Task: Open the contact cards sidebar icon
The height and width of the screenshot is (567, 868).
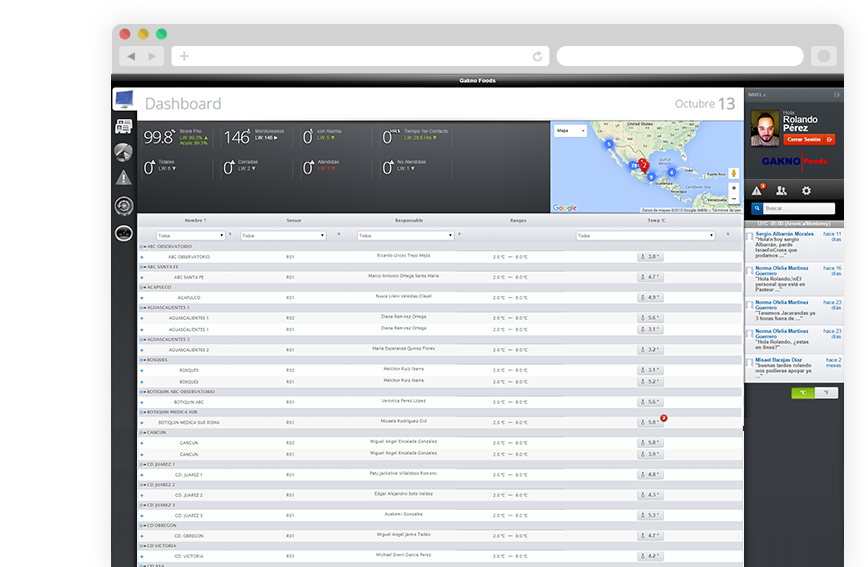Action: 123,126
